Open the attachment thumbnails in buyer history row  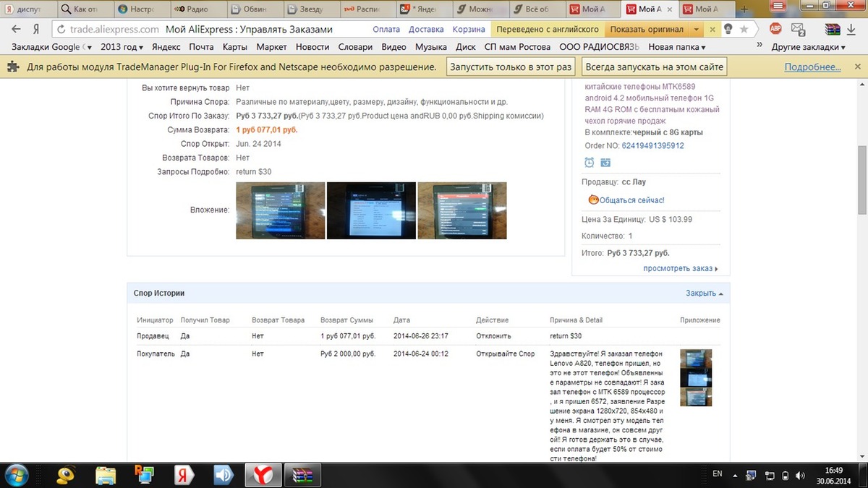(696, 377)
